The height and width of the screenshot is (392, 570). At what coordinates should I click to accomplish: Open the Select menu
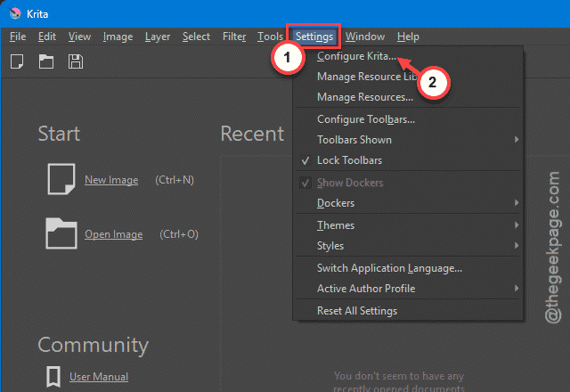pos(196,37)
